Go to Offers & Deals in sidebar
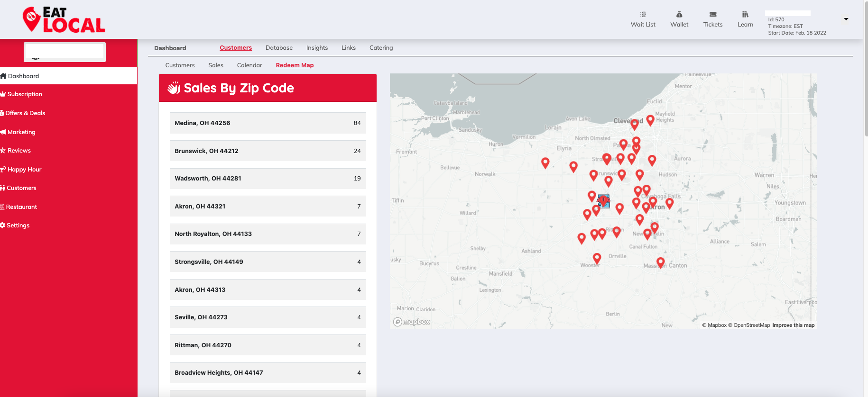 [x=25, y=113]
